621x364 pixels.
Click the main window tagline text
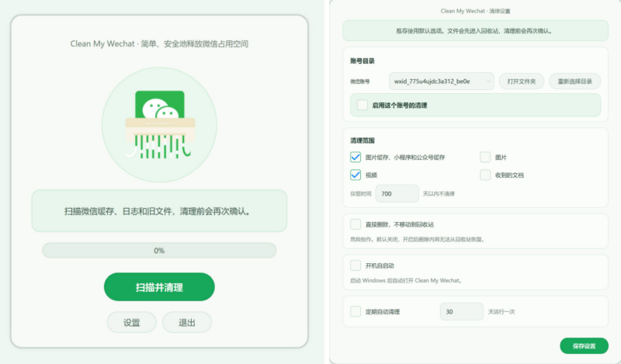159,43
